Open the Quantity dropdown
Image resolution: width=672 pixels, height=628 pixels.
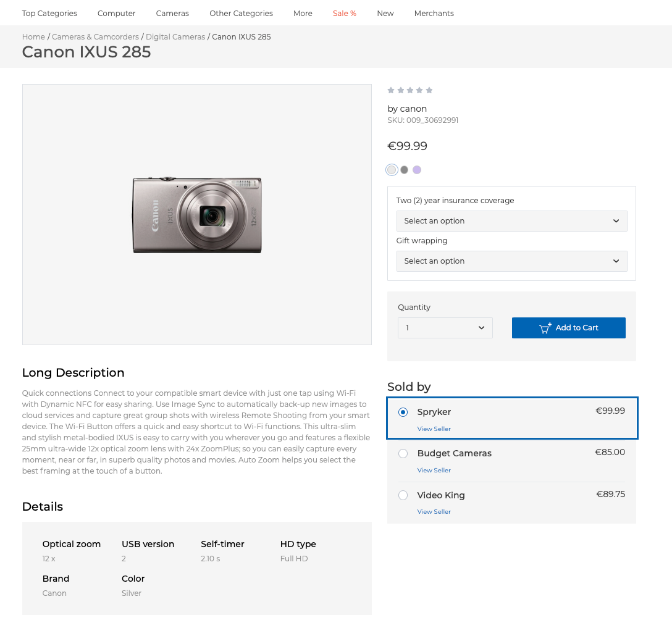(x=445, y=328)
